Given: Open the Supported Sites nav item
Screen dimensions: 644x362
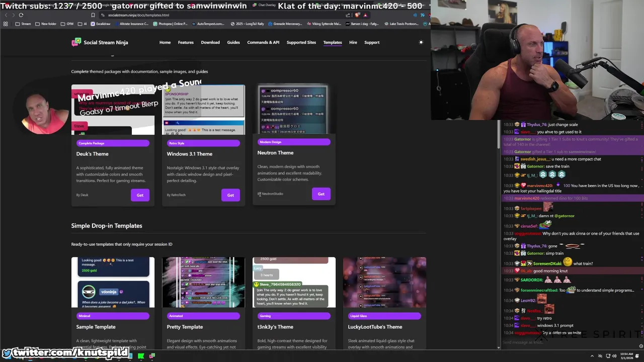Looking at the screenshot, I should pyautogui.click(x=301, y=42).
